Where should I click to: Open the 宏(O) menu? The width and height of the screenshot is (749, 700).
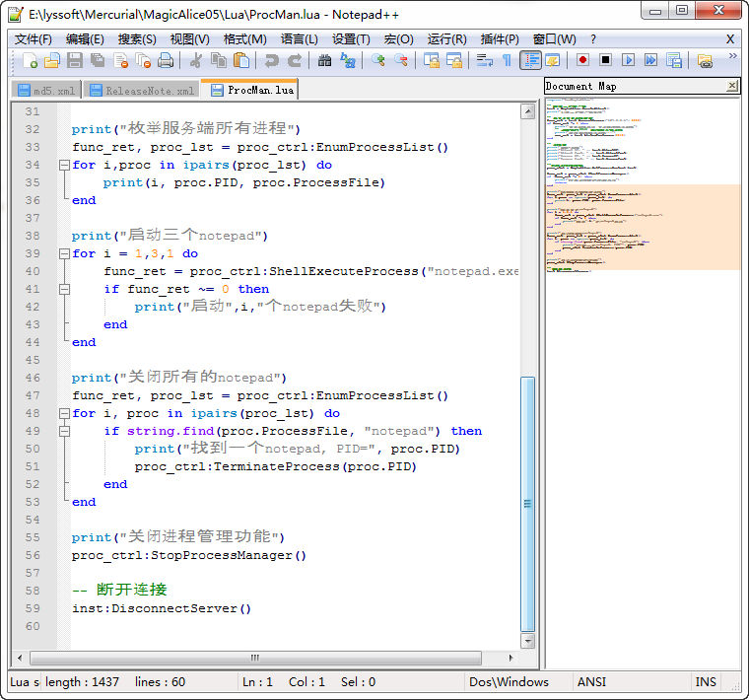(398, 39)
